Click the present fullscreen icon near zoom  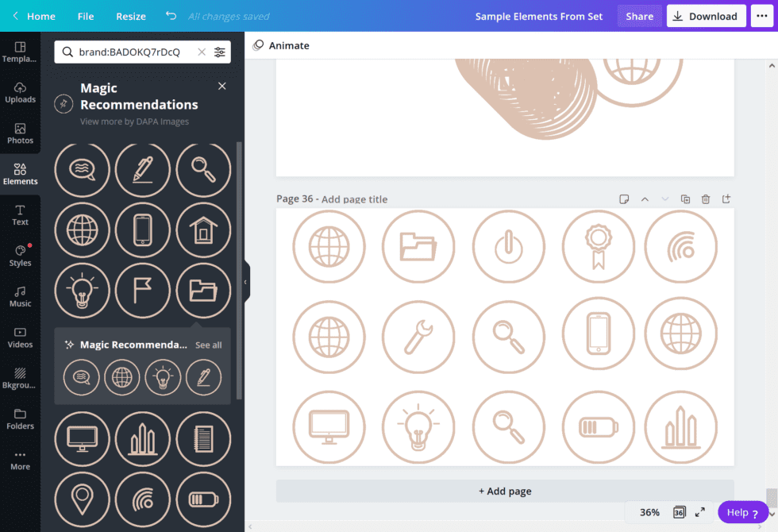point(699,512)
